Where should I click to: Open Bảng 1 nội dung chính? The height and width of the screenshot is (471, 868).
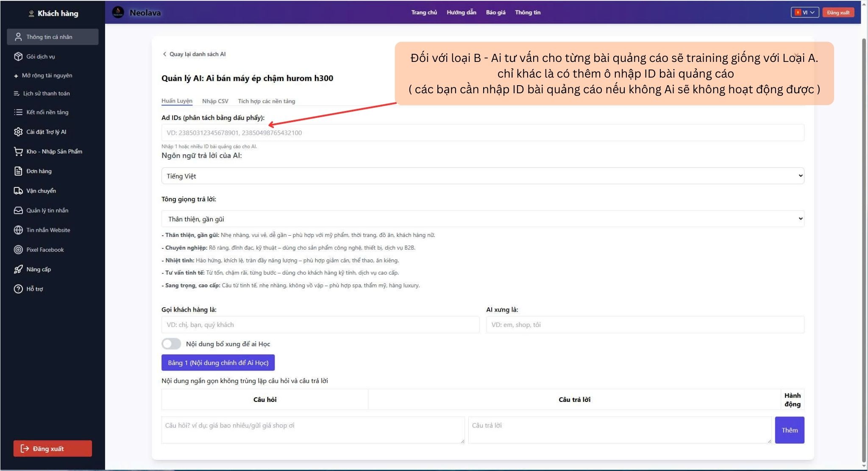(x=217, y=362)
